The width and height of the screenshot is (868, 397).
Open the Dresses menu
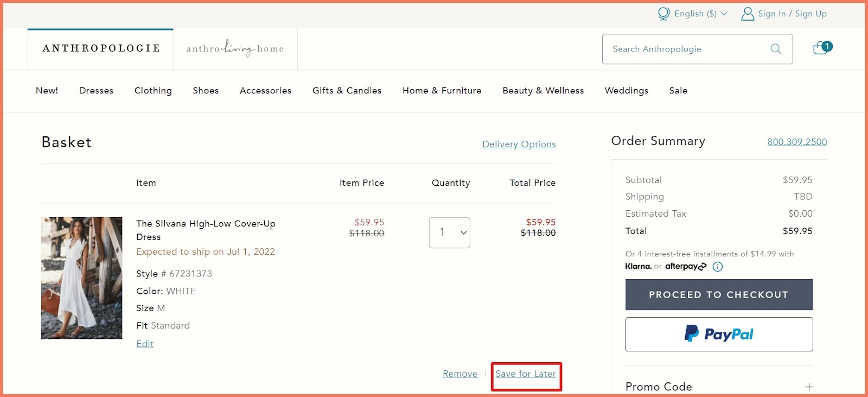click(96, 91)
